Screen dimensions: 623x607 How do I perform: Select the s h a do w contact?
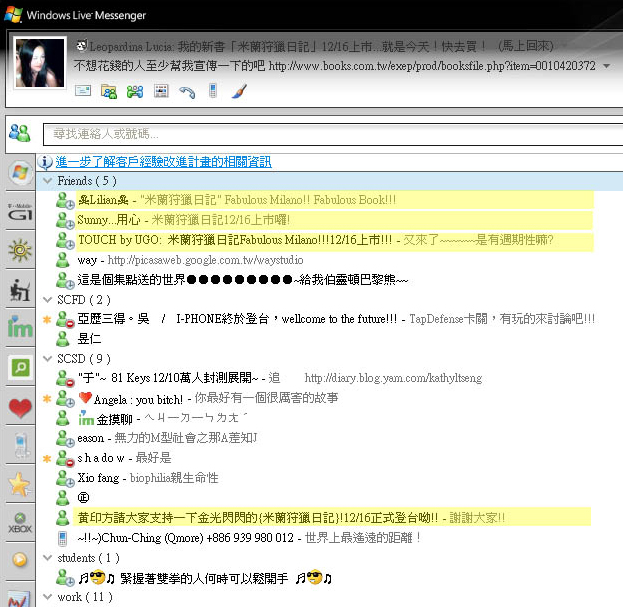[x=114, y=458]
